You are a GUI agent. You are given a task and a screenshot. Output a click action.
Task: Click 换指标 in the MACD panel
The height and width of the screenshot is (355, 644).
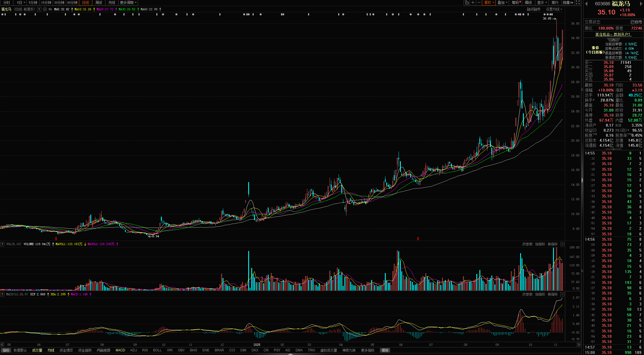pyautogui.click(x=553, y=294)
